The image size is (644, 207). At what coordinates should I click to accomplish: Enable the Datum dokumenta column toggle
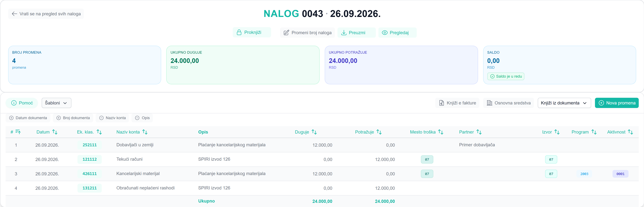(x=28, y=118)
